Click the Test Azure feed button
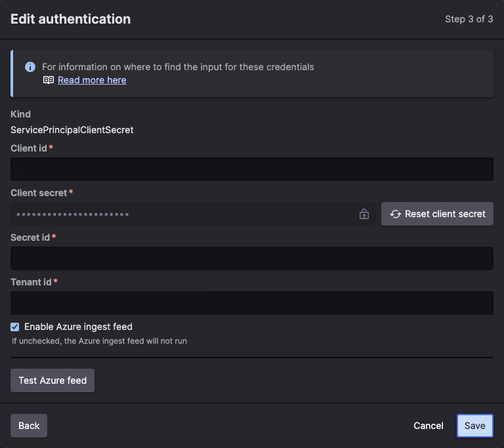The width and height of the screenshot is (504, 448). point(52,380)
